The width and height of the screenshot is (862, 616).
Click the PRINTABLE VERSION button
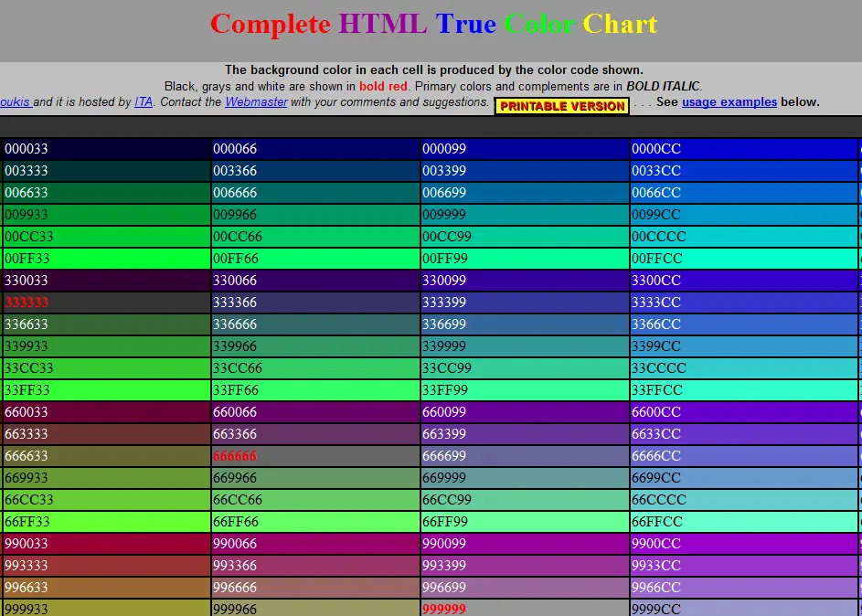click(x=562, y=106)
